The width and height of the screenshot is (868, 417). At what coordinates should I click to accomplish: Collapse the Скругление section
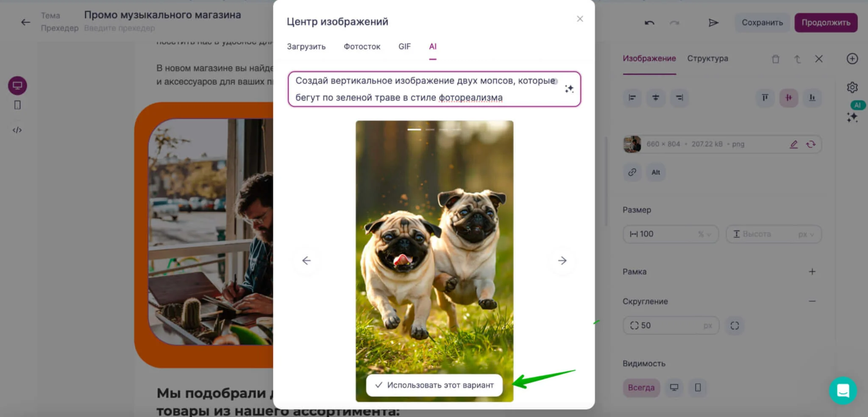point(812,301)
